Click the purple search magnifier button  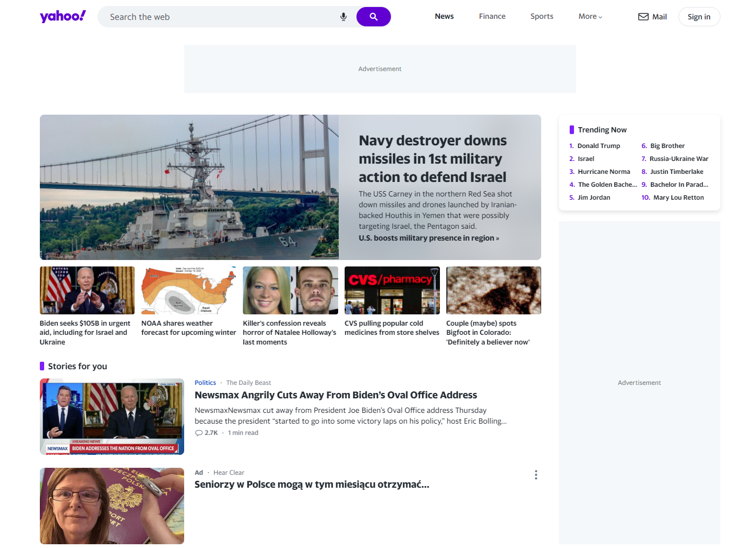tap(373, 17)
